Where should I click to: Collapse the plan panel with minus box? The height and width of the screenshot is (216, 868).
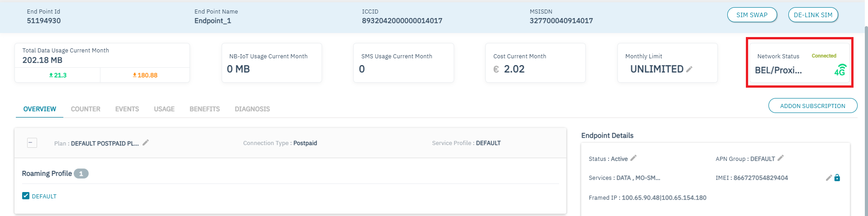(x=32, y=143)
